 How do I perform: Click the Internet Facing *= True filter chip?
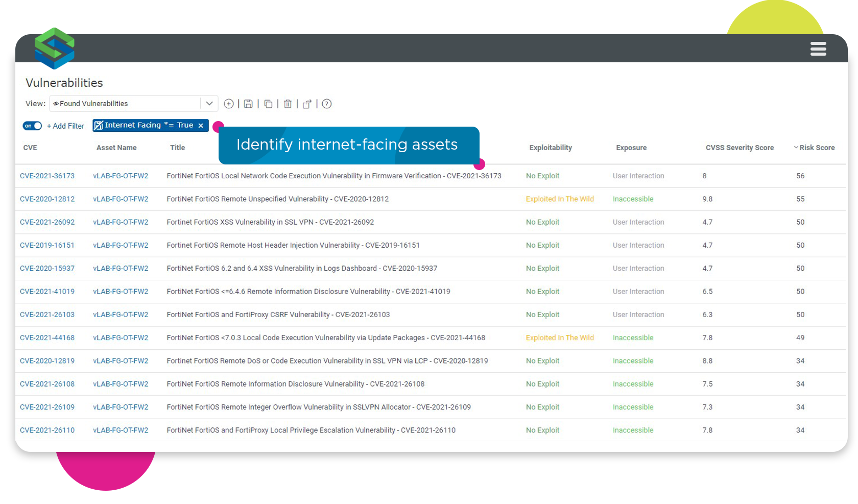click(x=151, y=125)
